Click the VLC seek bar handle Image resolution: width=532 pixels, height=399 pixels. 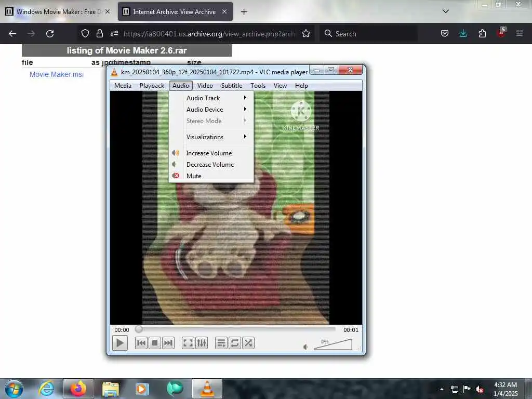click(x=138, y=329)
